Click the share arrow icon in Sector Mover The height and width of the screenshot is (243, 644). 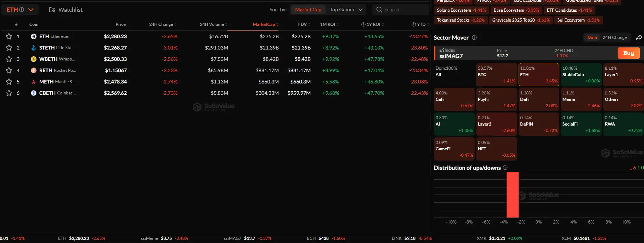click(x=639, y=37)
